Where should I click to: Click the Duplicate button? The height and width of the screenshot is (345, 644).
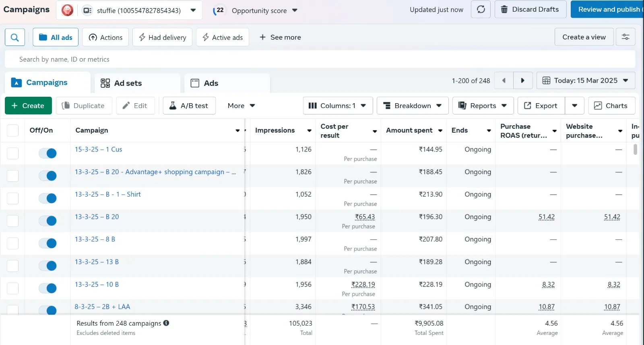[x=83, y=106]
